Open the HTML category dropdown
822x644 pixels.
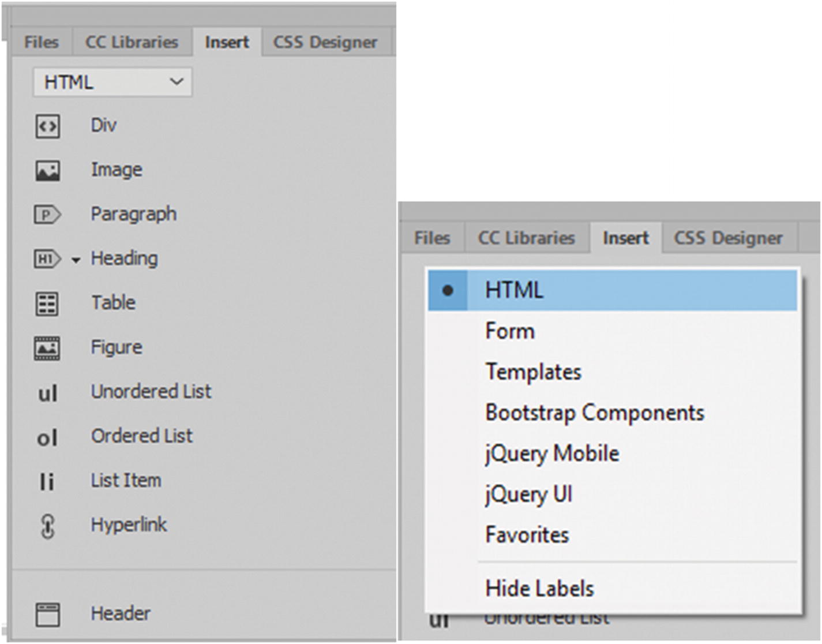coord(112,83)
